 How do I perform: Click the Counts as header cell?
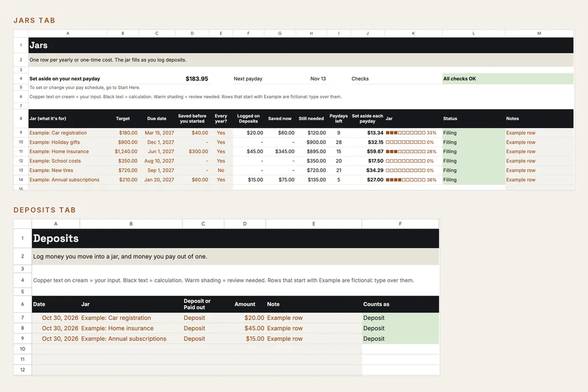[400, 304]
